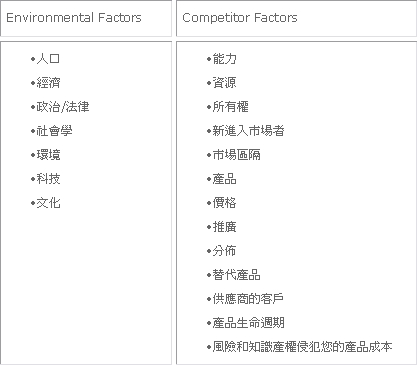
Task: Click the Environmental Factors header
Action: (x=74, y=18)
